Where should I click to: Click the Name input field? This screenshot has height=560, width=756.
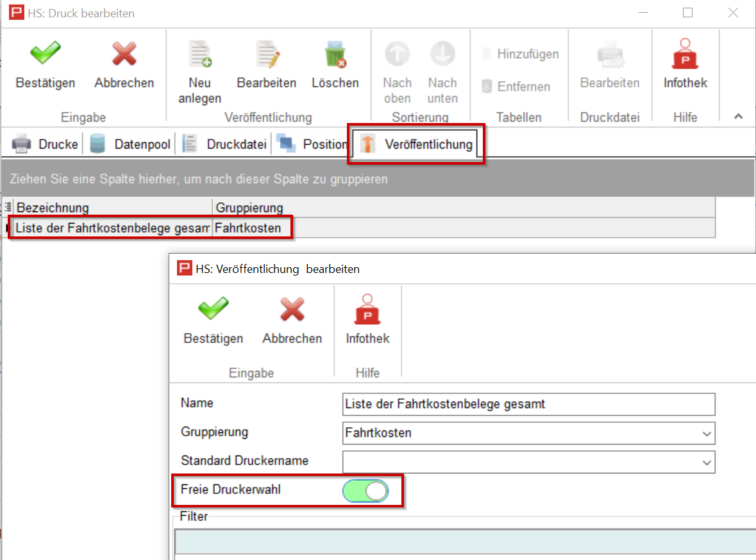[x=528, y=404]
